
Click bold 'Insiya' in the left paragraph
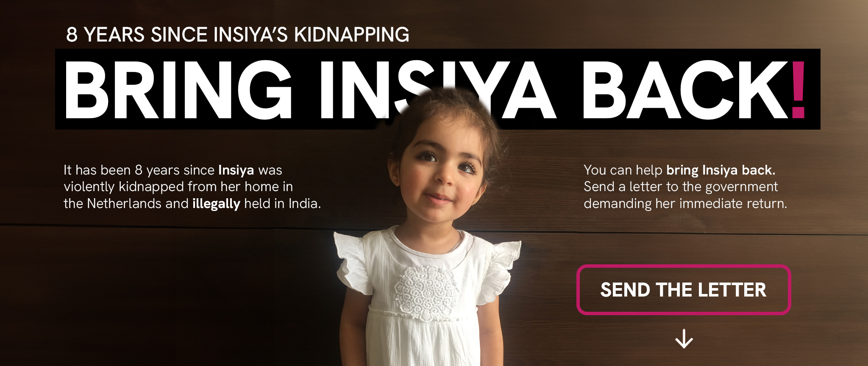(236, 170)
